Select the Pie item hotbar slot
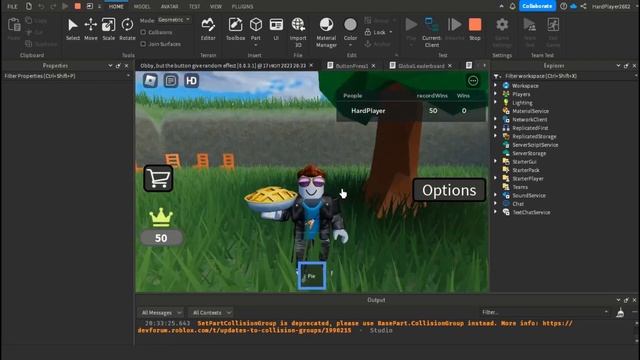 tap(312, 276)
